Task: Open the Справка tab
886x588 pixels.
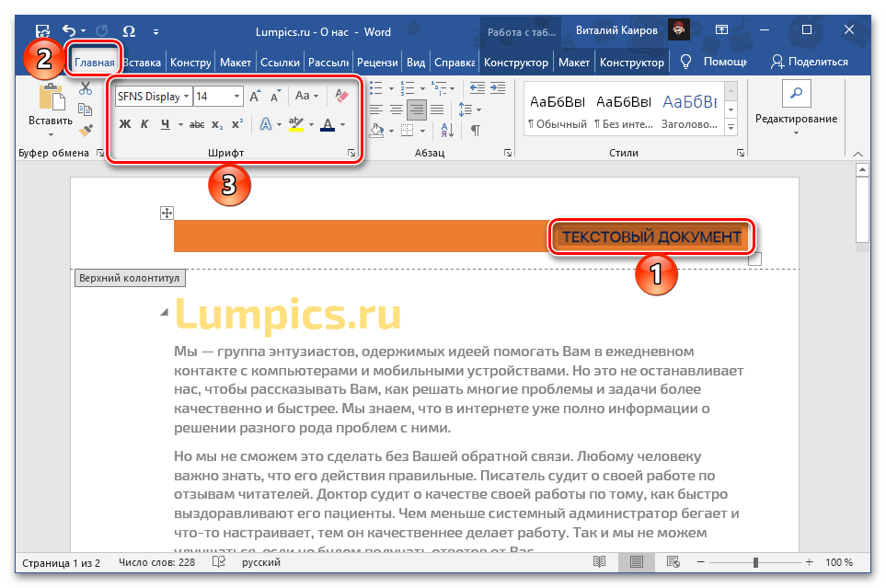Action: pos(455,63)
